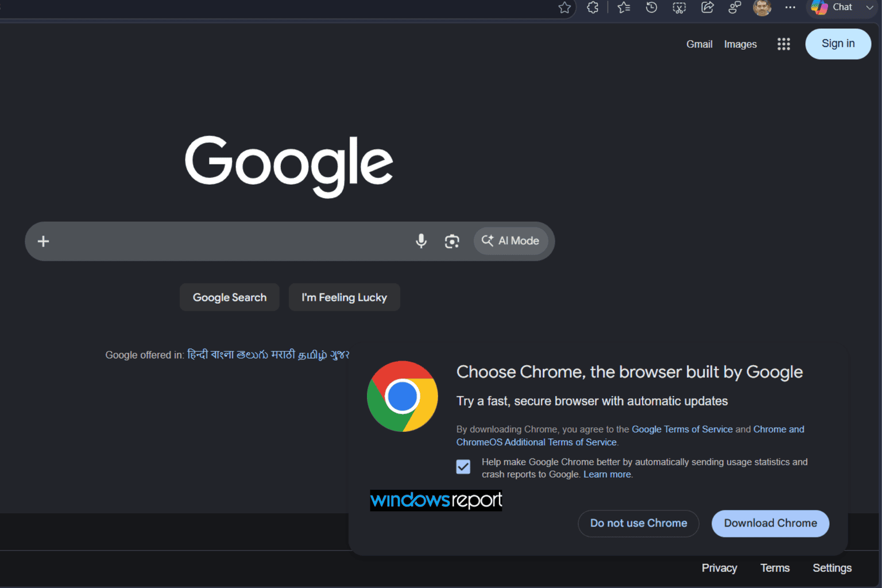The image size is (882, 588).
Task: Choose the Marathi language link
Action: coord(283,354)
